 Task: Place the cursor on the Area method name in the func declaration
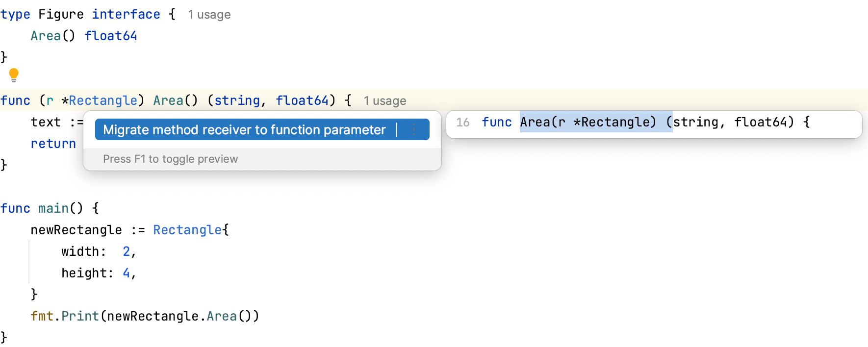coord(168,101)
